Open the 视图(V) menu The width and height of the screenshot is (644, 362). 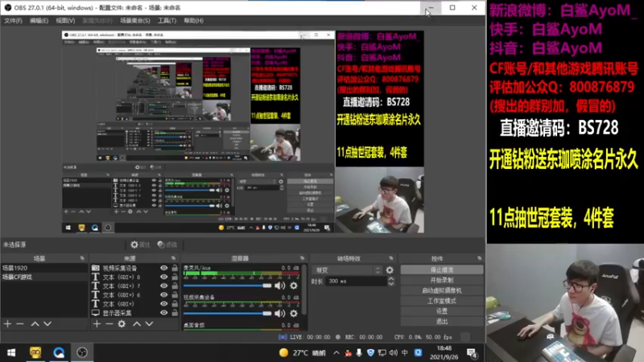click(65, 21)
